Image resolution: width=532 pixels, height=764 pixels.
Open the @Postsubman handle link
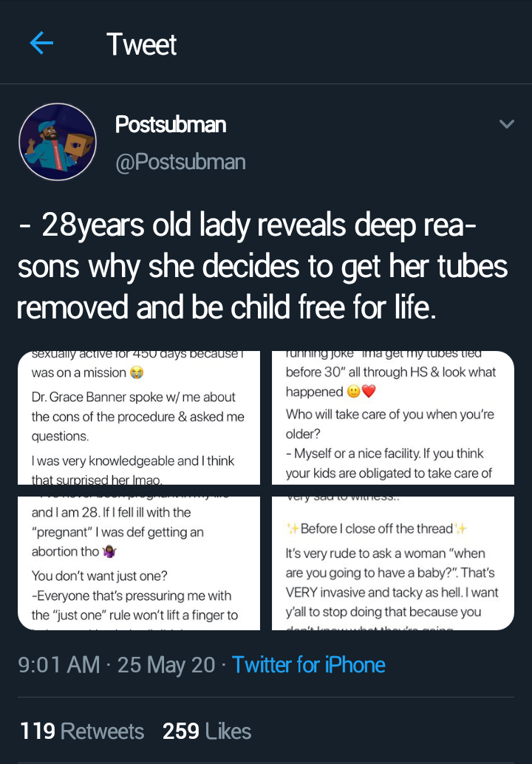tap(180, 161)
